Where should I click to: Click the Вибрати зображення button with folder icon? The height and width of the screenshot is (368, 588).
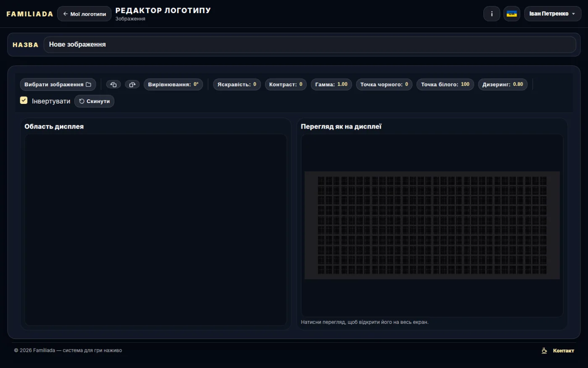(58, 85)
